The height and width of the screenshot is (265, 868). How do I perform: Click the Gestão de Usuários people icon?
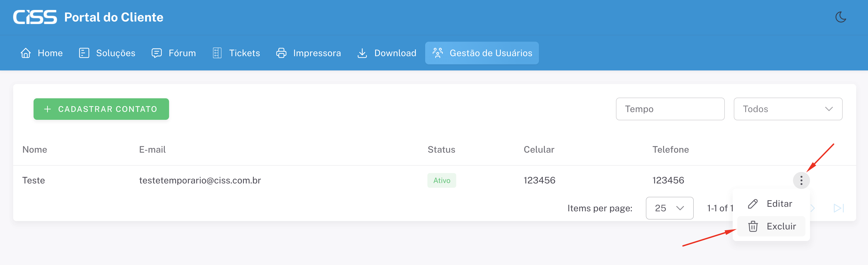coord(437,53)
